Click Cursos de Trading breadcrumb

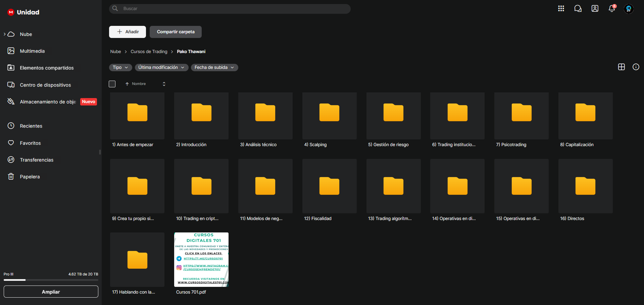[149, 52]
